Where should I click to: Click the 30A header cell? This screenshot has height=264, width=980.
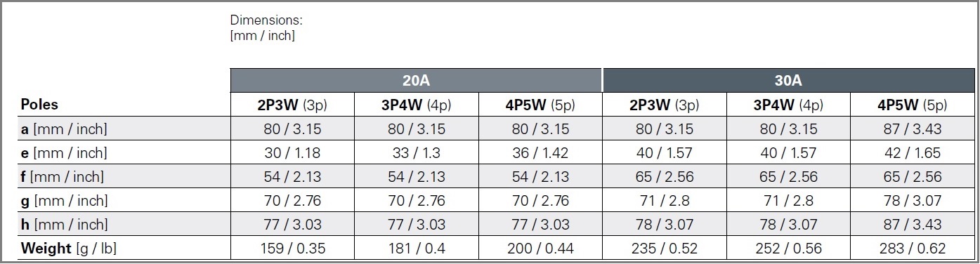click(788, 80)
